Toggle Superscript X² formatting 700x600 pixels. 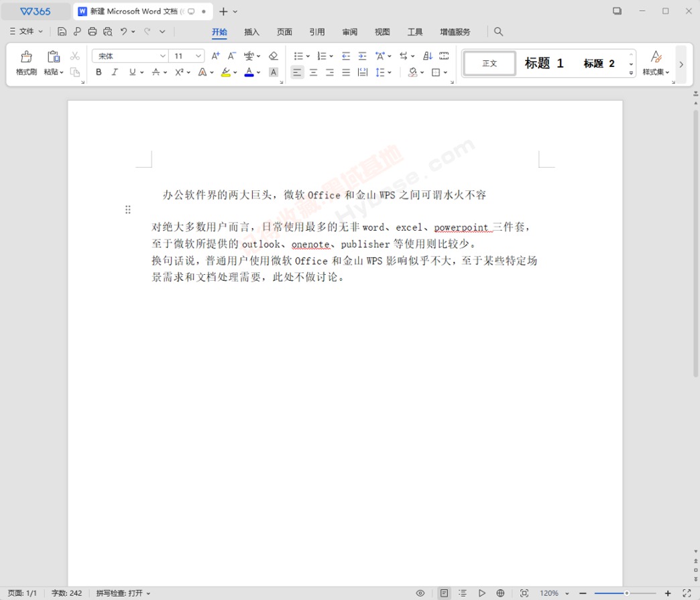tap(179, 72)
